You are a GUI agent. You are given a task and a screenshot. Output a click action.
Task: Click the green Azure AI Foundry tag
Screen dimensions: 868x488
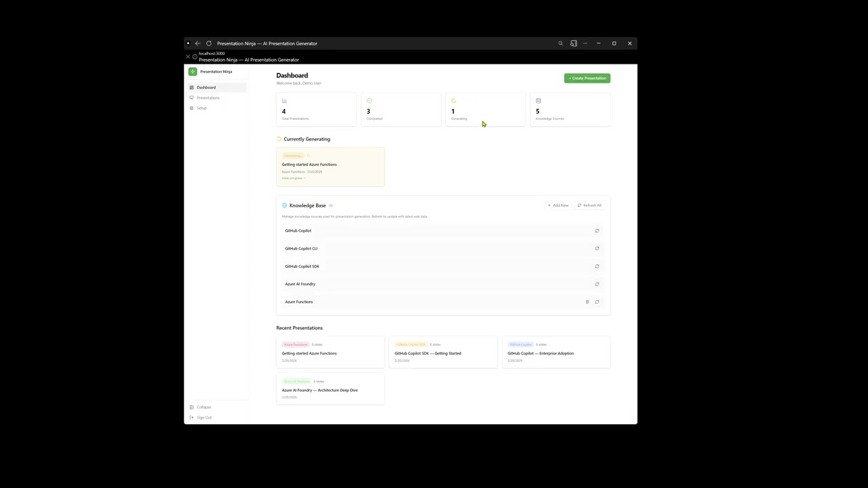pos(296,382)
